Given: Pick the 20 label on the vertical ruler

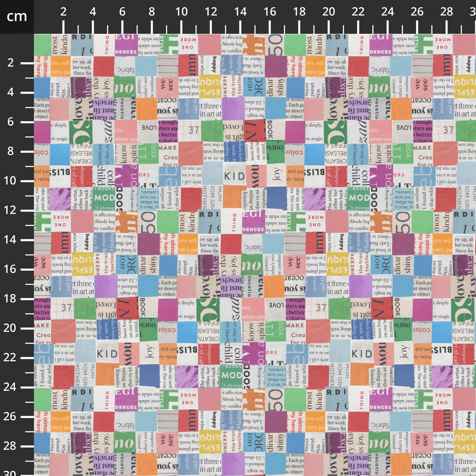Looking at the screenshot, I should click(10, 328).
